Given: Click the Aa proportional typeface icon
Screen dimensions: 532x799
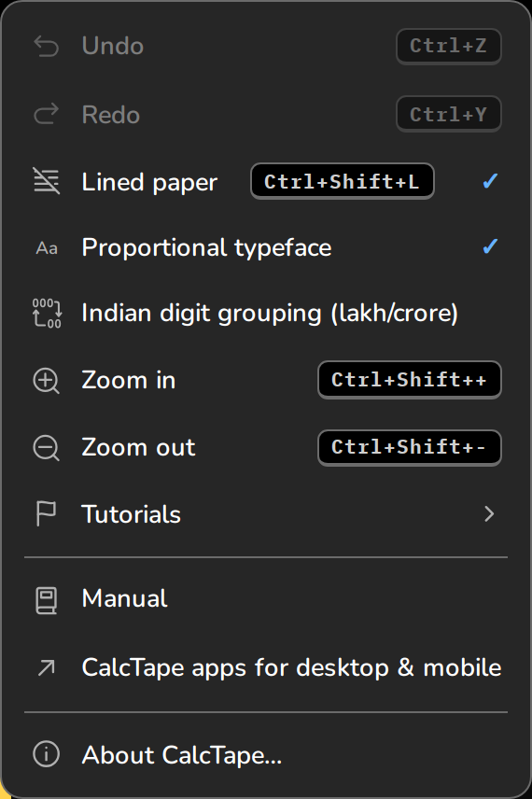Looking at the screenshot, I should click(x=47, y=248).
